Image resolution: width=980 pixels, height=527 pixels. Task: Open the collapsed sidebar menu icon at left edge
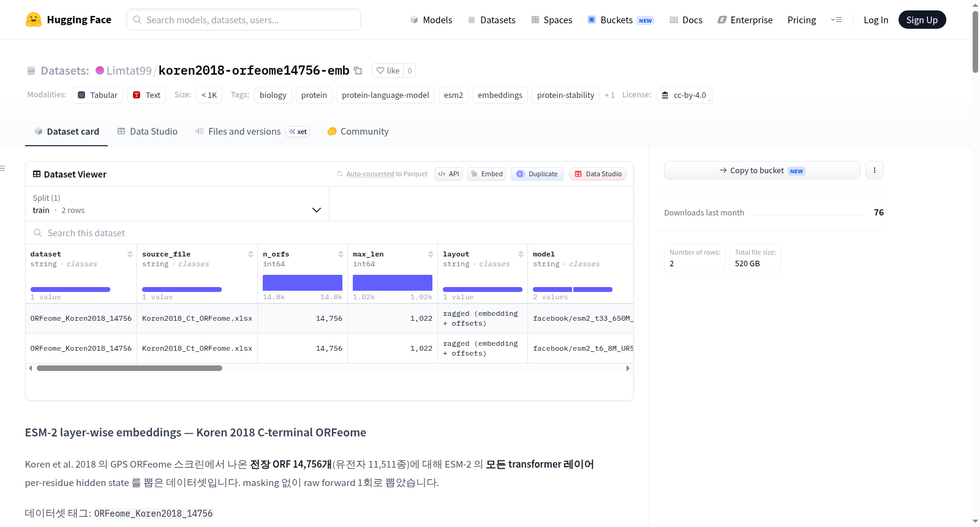click(3, 168)
